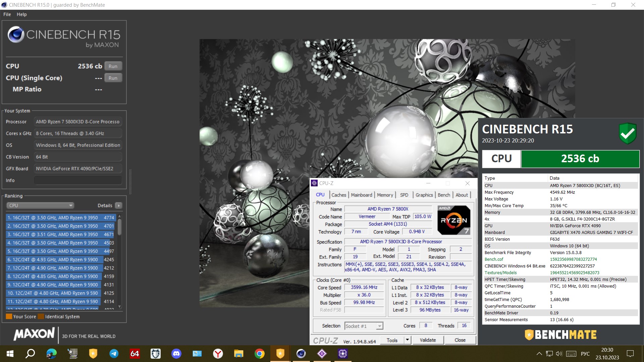Click the Mainboard GIGABYTE X470 row

point(560,232)
